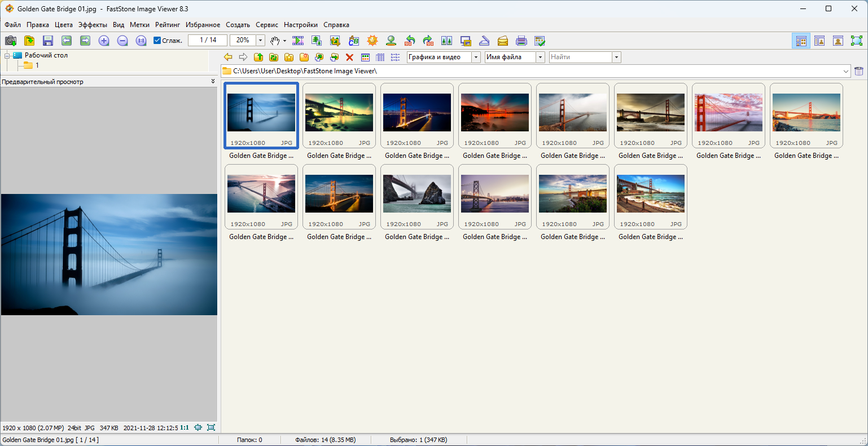
Task: Click the rotate left icon
Action: tap(410, 41)
